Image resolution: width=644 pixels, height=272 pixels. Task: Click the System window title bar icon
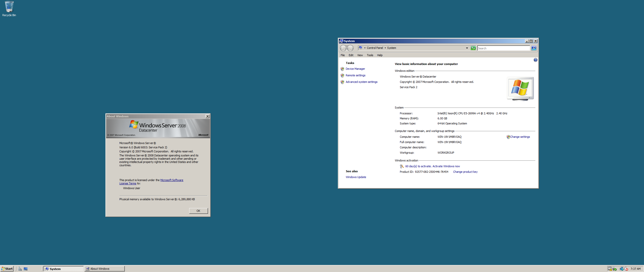341,41
